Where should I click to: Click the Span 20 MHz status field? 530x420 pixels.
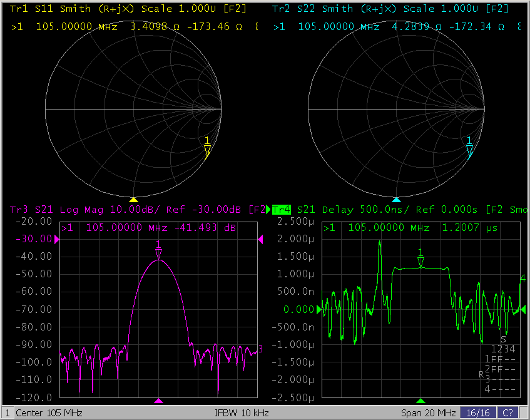tap(428, 414)
